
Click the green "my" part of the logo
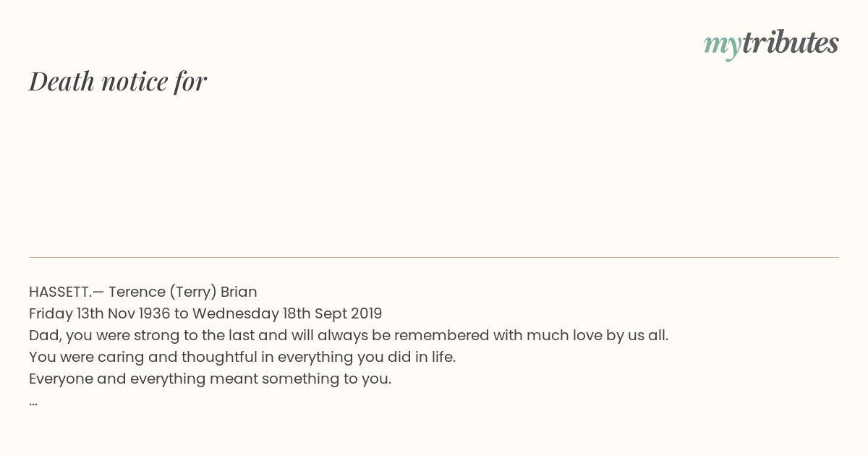[723, 46]
